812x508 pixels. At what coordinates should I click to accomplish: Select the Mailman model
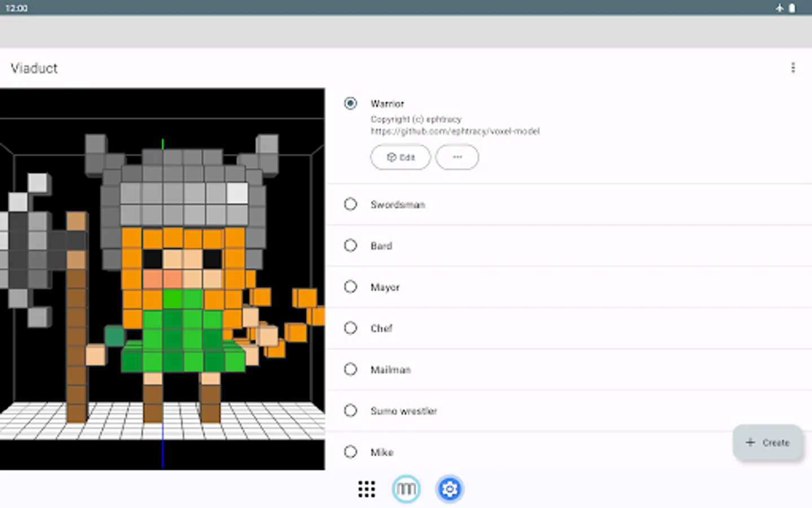(x=350, y=369)
